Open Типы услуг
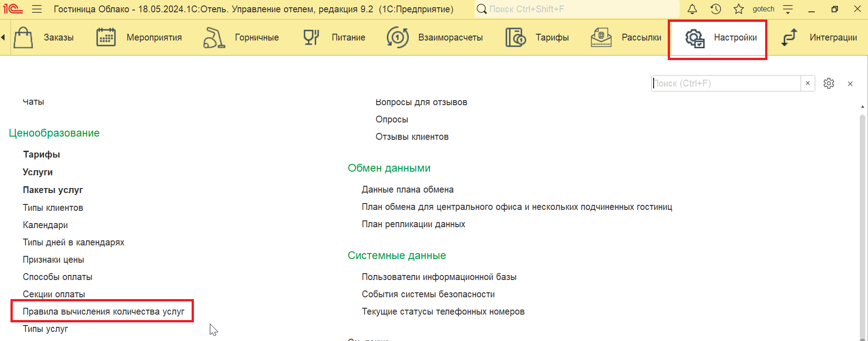 45,329
